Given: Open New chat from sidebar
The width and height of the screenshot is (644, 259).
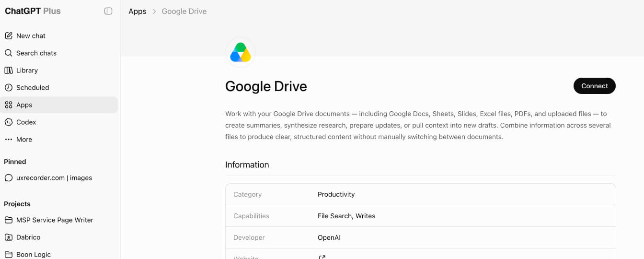Looking at the screenshot, I should (59, 35).
